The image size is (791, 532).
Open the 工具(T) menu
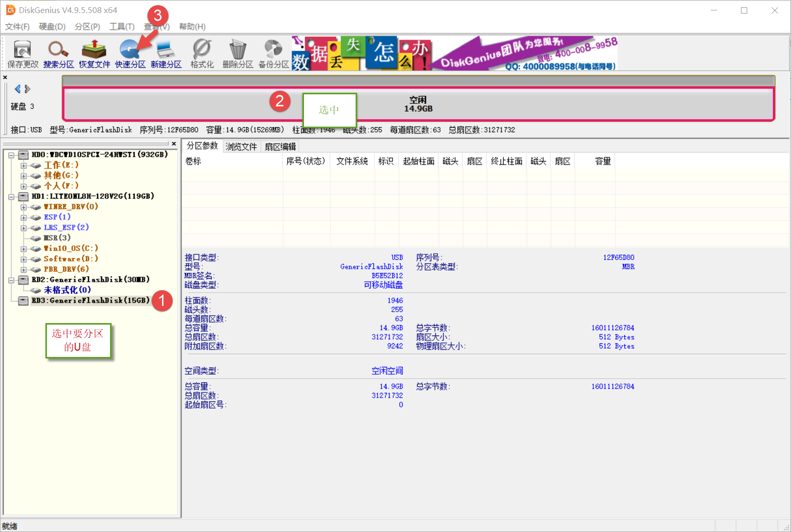tap(122, 27)
